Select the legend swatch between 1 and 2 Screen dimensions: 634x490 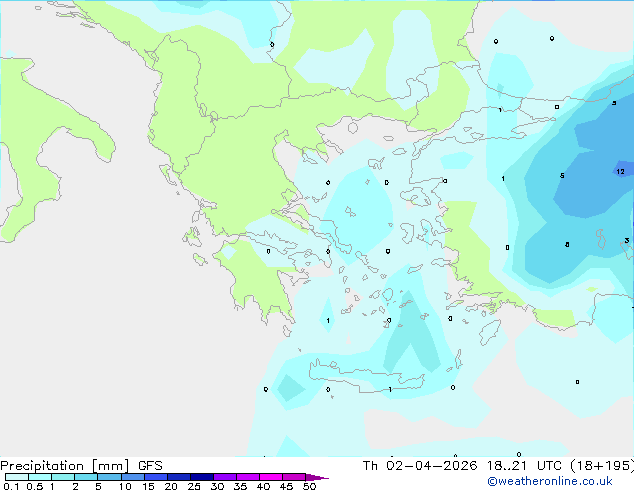pos(63,477)
